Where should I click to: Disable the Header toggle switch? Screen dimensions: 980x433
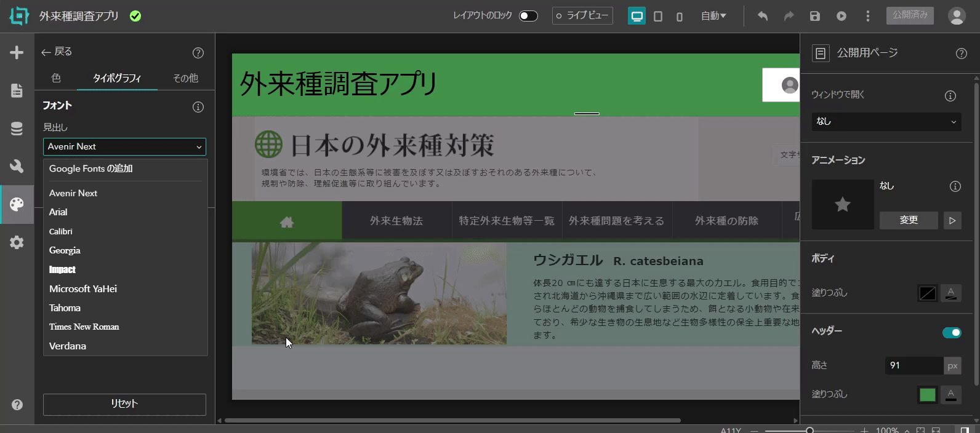point(951,333)
